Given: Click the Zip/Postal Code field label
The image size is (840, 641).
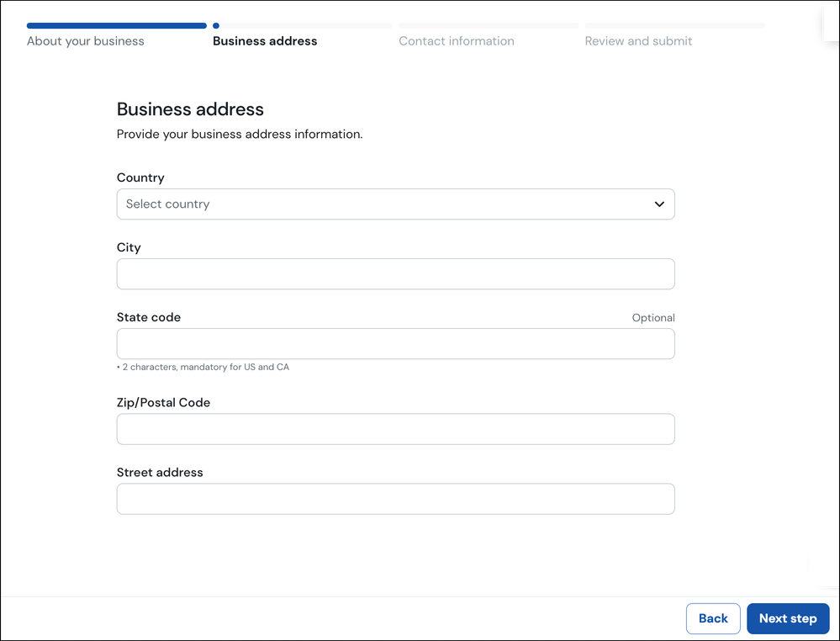Looking at the screenshot, I should click(x=163, y=402).
